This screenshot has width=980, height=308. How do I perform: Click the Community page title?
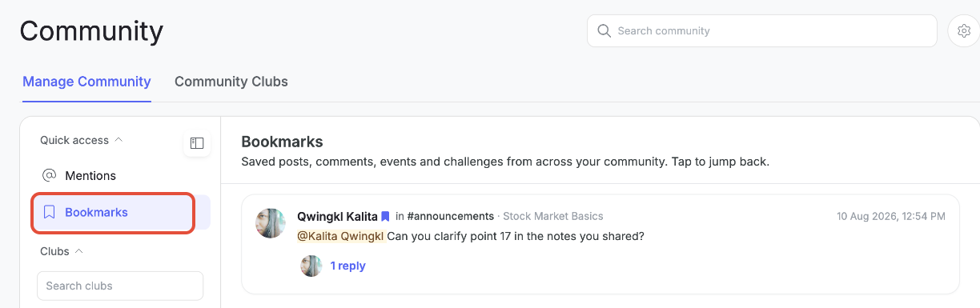coord(91,31)
